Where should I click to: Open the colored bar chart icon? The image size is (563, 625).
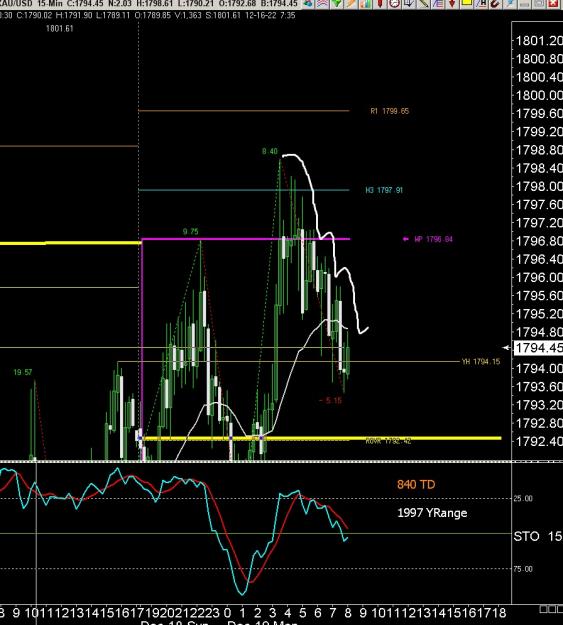[365, 4]
